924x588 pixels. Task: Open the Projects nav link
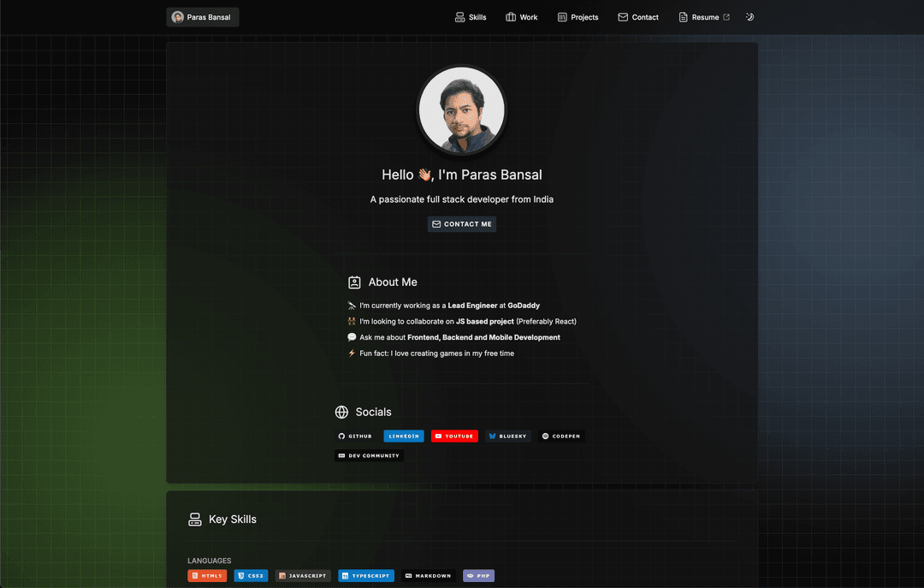click(x=577, y=17)
